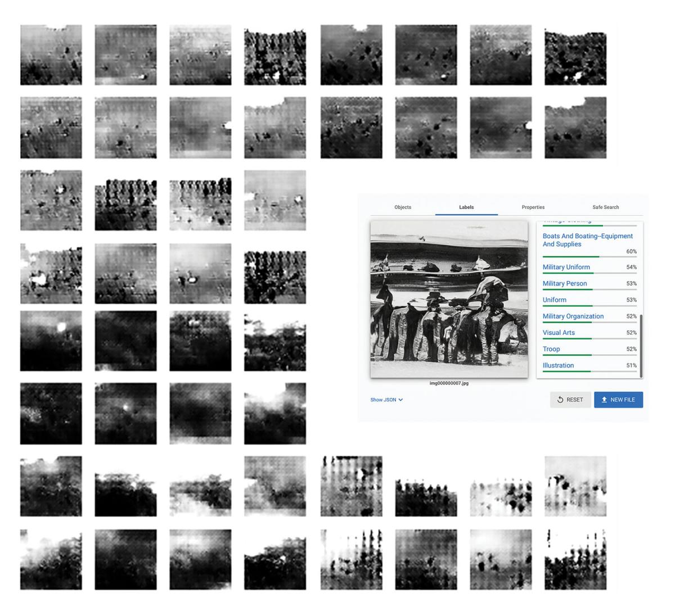This screenshot has width=675, height=616.
Task: Click the circular reset icon on RESET
Action: [x=560, y=400]
